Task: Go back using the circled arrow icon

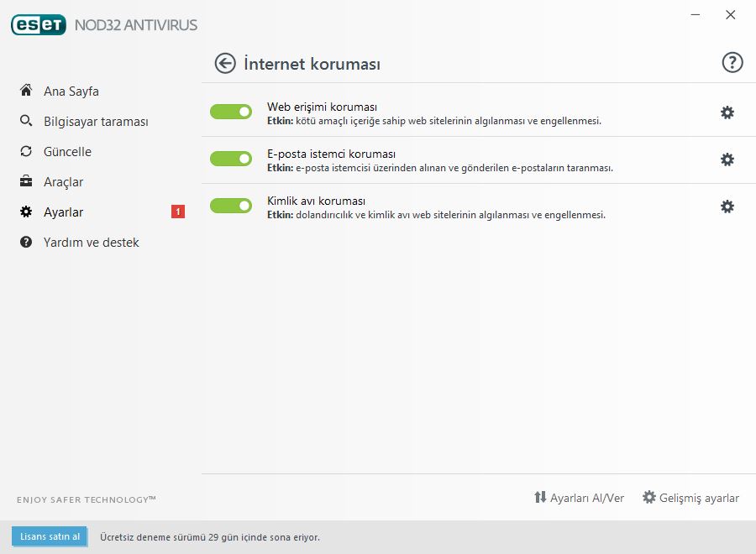Action: click(225, 63)
